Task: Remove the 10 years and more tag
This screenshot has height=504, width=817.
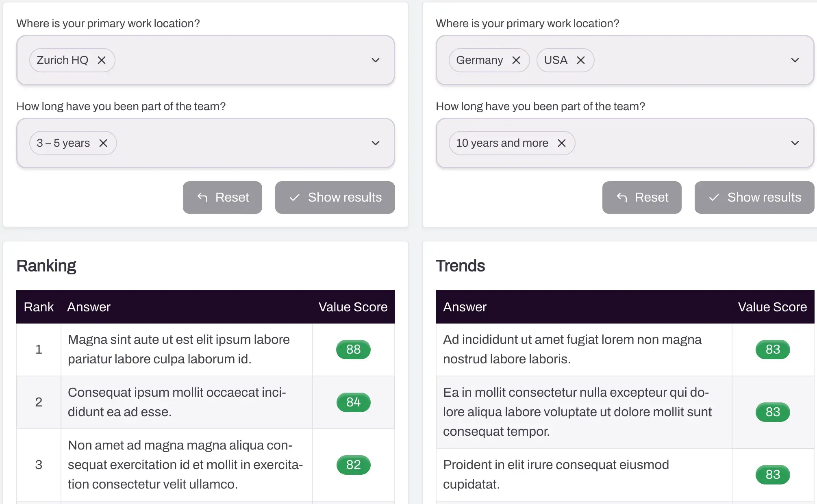Action: point(562,143)
